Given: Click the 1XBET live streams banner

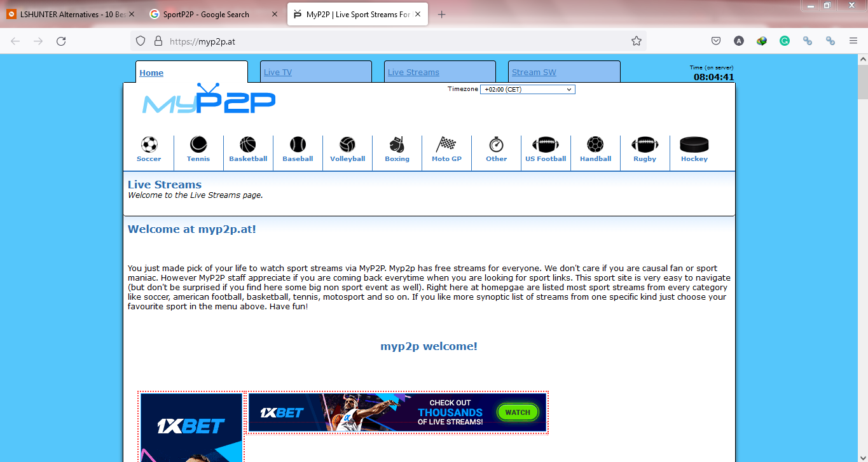Looking at the screenshot, I should [397, 412].
